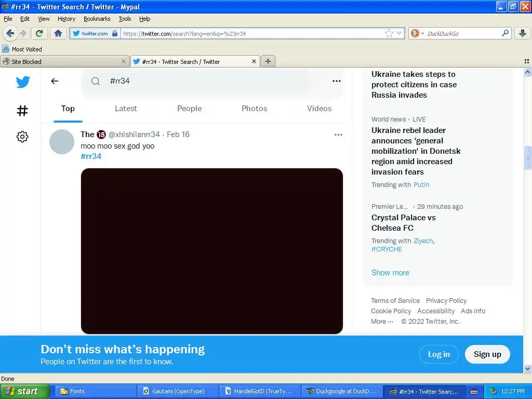Open Explore via the hashtag icon
Viewport: 532px width, 399px height.
coord(22,111)
